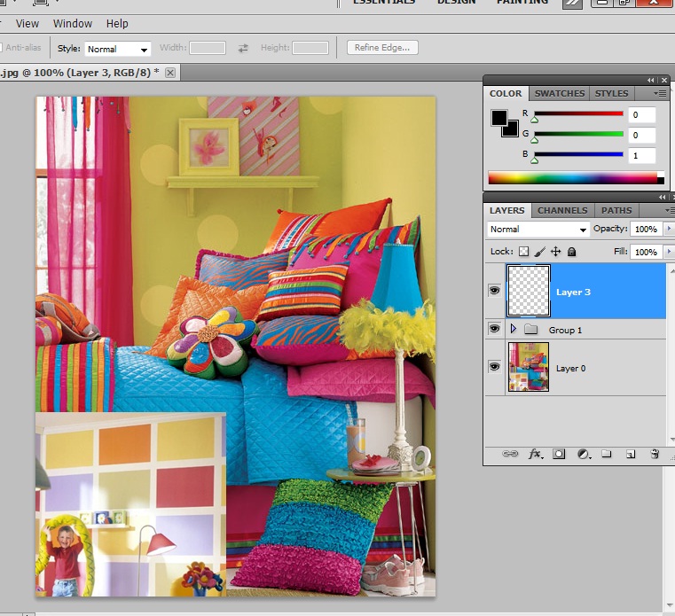Click the foreground color swatch

click(x=499, y=118)
